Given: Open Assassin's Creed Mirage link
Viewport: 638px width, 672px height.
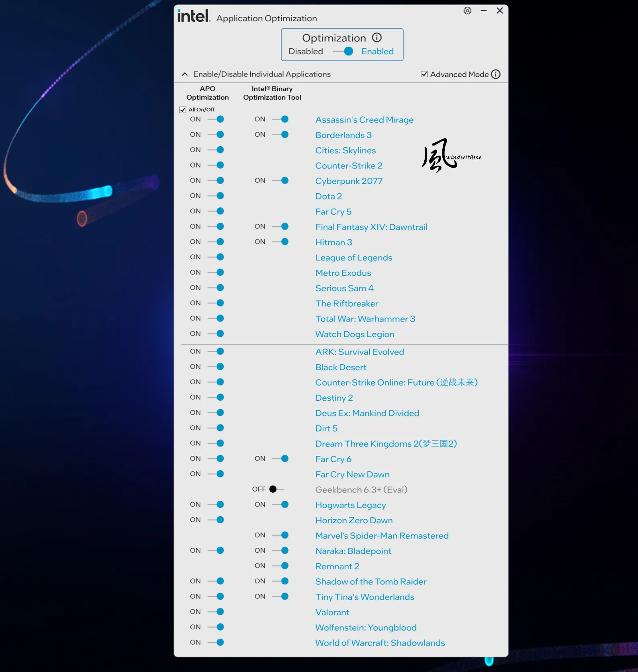Looking at the screenshot, I should (364, 120).
